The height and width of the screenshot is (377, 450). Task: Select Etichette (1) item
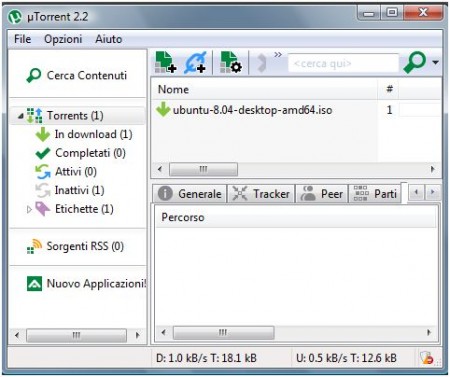(84, 209)
